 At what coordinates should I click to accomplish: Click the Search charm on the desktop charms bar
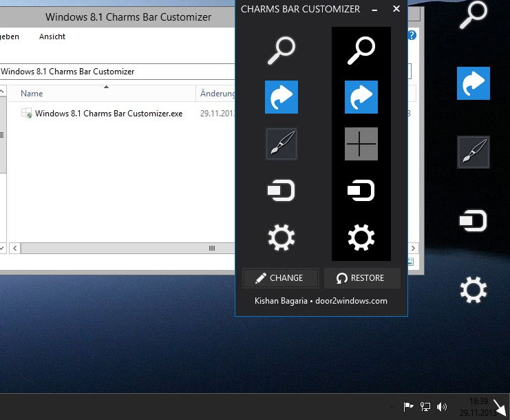click(x=474, y=14)
